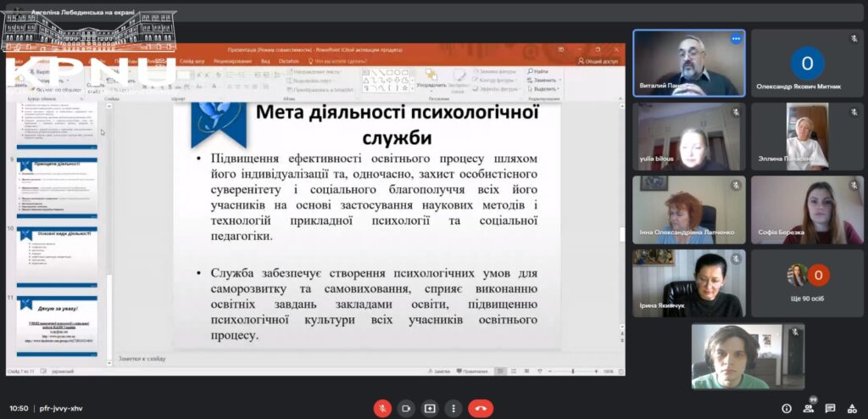Toggle the camera on or off
This screenshot has height=419, width=868.
tap(406, 408)
